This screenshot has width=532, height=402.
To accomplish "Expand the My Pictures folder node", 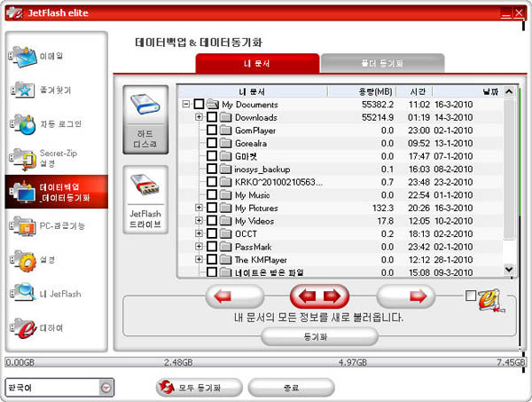I will (199, 208).
